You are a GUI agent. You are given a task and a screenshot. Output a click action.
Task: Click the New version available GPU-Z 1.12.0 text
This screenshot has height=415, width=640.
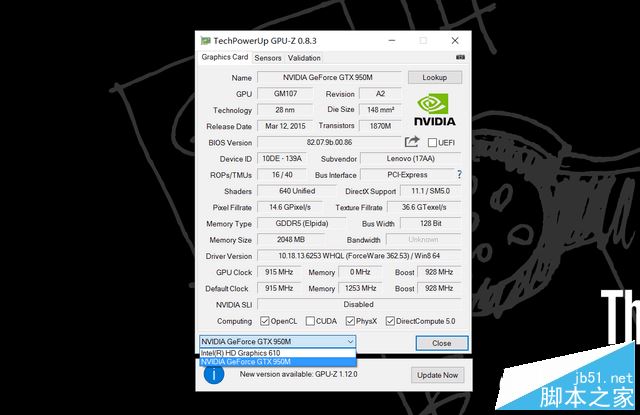pyautogui.click(x=298, y=374)
